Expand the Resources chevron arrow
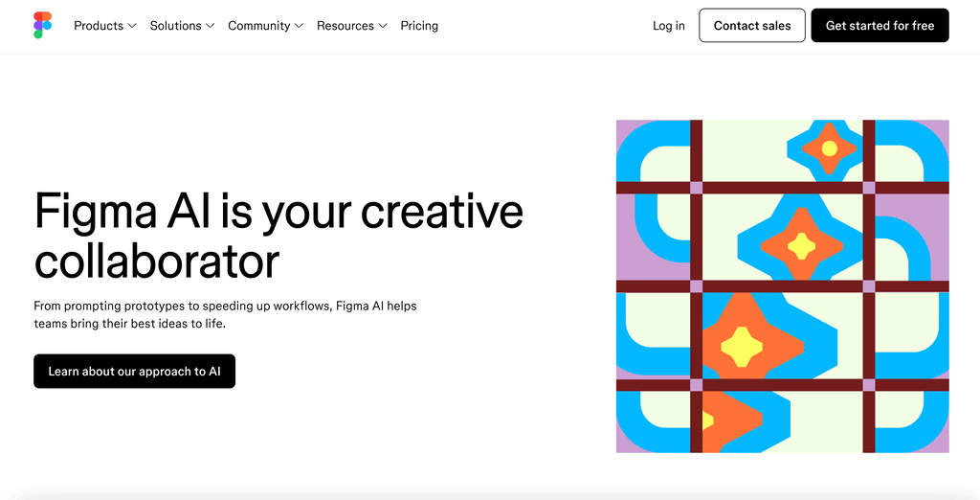Image resolution: width=980 pixels, height=500 pixels. (x=383, y=26)
